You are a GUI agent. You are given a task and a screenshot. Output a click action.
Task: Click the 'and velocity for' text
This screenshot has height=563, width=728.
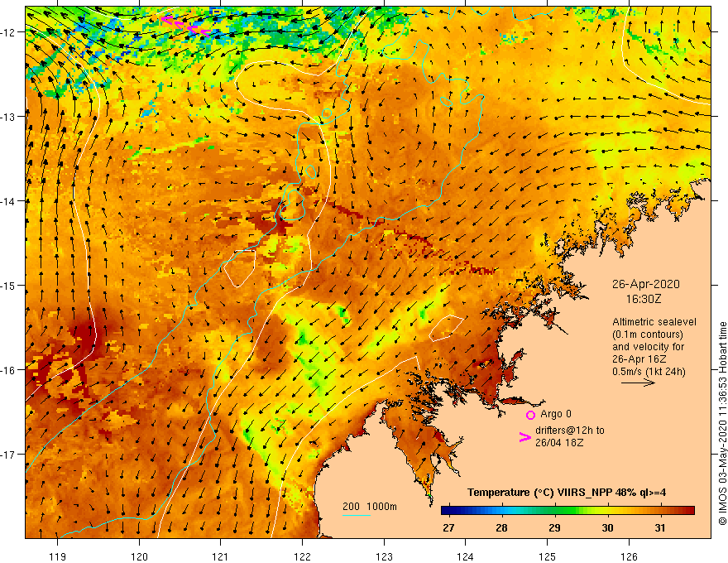click(648, 347)
